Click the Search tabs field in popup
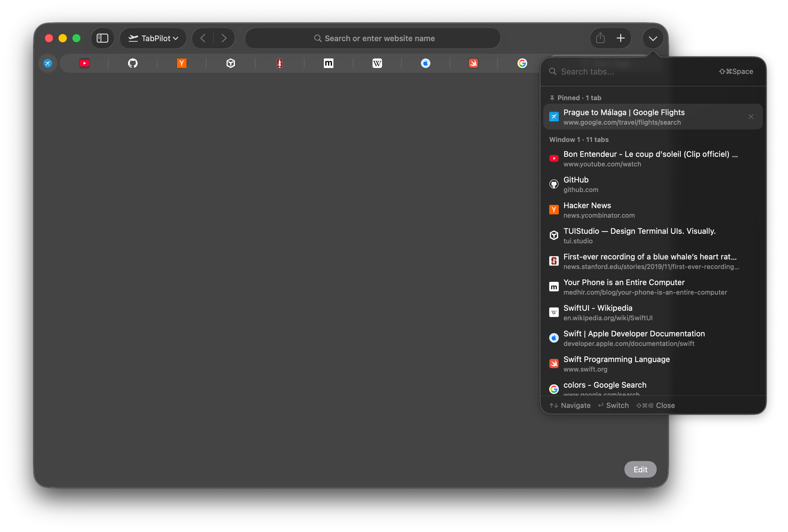Image resolution: width=788 pixels, height=532 pixels. click(x=653, y=72)
